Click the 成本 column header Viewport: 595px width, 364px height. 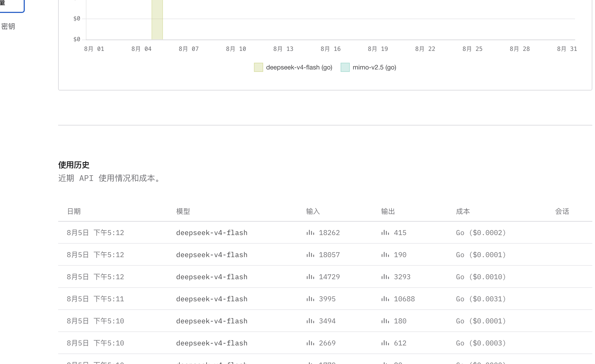click(463, 211)
